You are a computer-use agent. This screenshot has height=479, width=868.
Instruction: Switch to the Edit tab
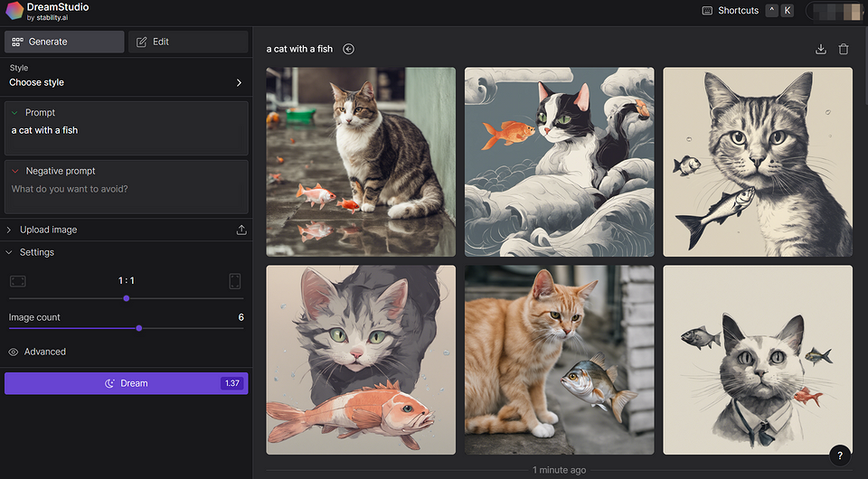(188, 42)
